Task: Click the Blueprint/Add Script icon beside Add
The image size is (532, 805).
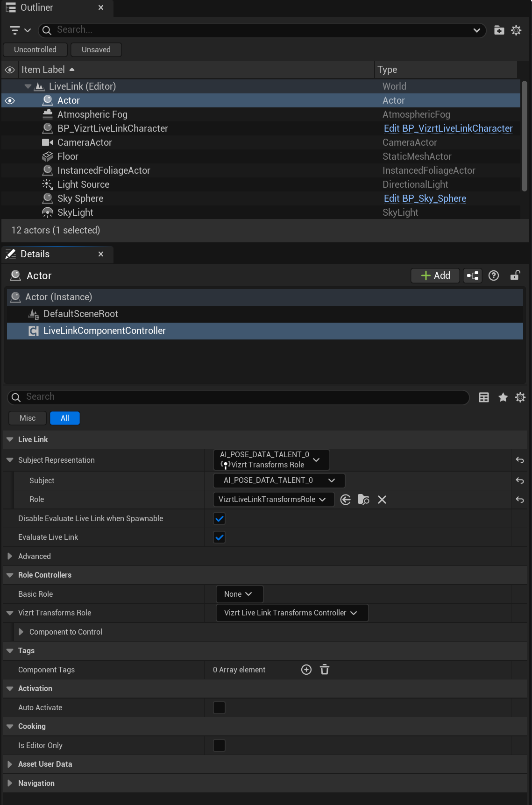Action: [473, 275]
